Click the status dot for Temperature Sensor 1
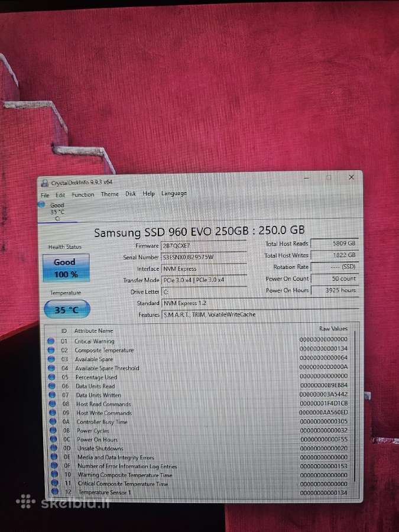 click(54, 491)
